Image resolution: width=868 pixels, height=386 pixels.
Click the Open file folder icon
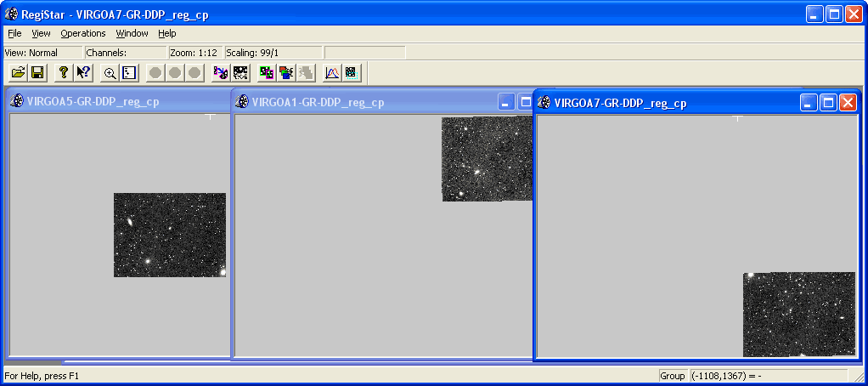pyautogui.click(x=17, y=73)
